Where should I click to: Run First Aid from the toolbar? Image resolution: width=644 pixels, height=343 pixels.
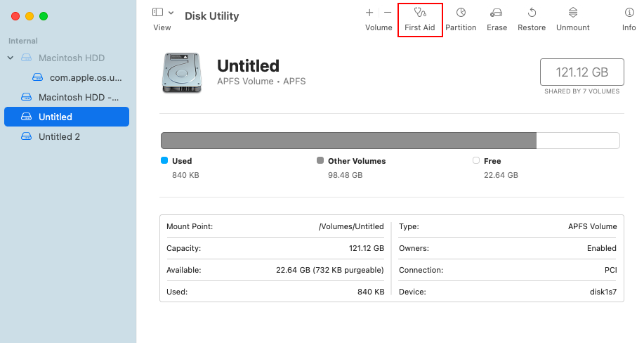pos(420,20)
